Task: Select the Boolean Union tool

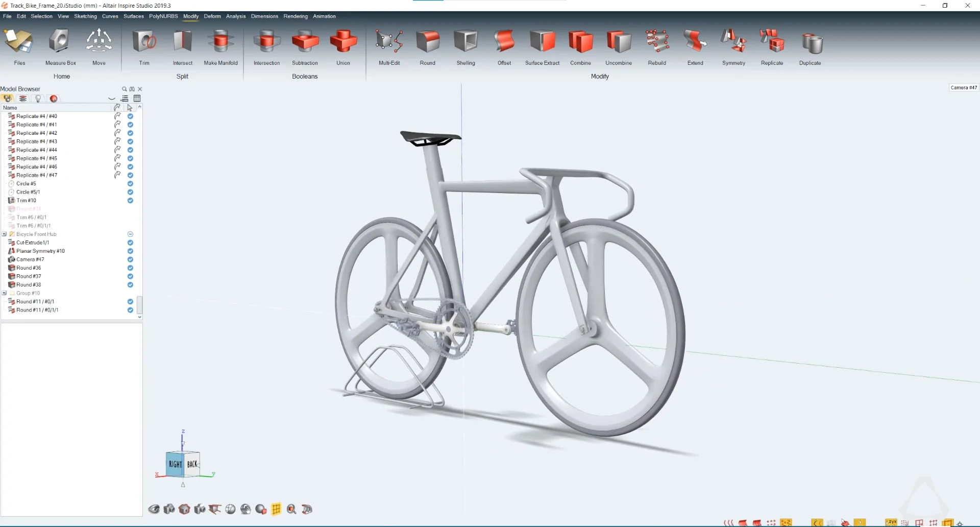Action: [343, 47]
